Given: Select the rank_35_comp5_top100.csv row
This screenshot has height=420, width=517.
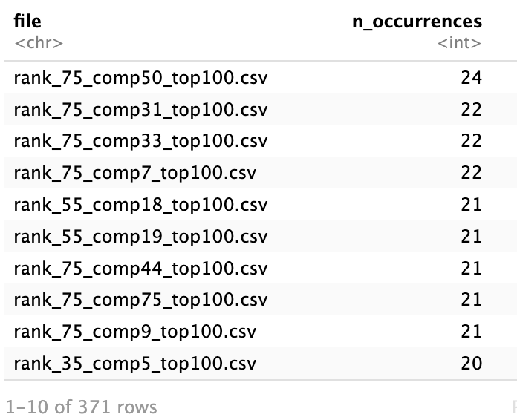Looking at the screenshot, I should pyautogui.click(x=134, y=364).
